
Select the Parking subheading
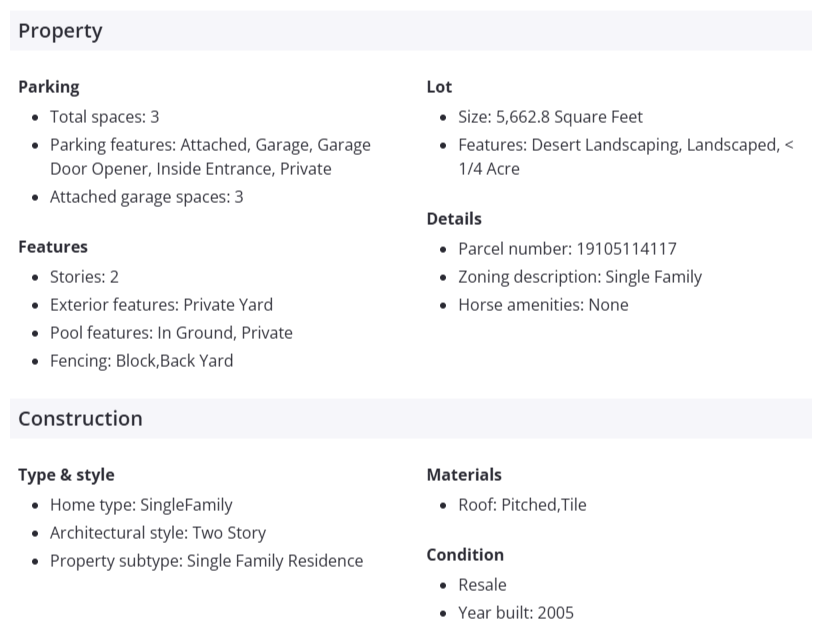tap(48, 87)
